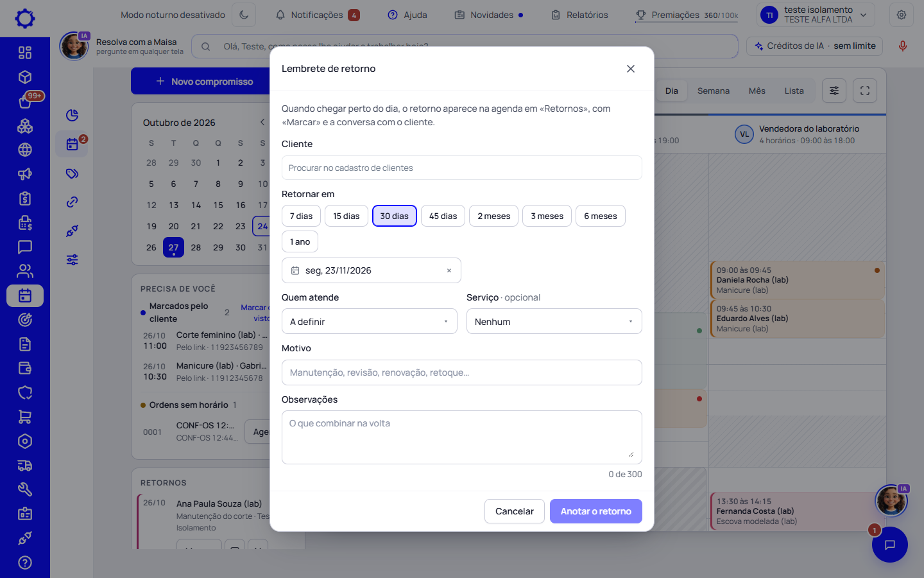Viewport: 924px width, 578px height.
Task: Toggle night mode moon icon
Action: [x=244, y=15]
